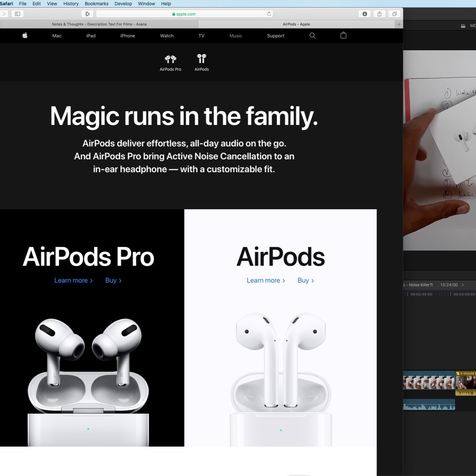Go to Mac in Apple navigation
The height and width of the screenshot is (476, 476).
coord(57,36)
